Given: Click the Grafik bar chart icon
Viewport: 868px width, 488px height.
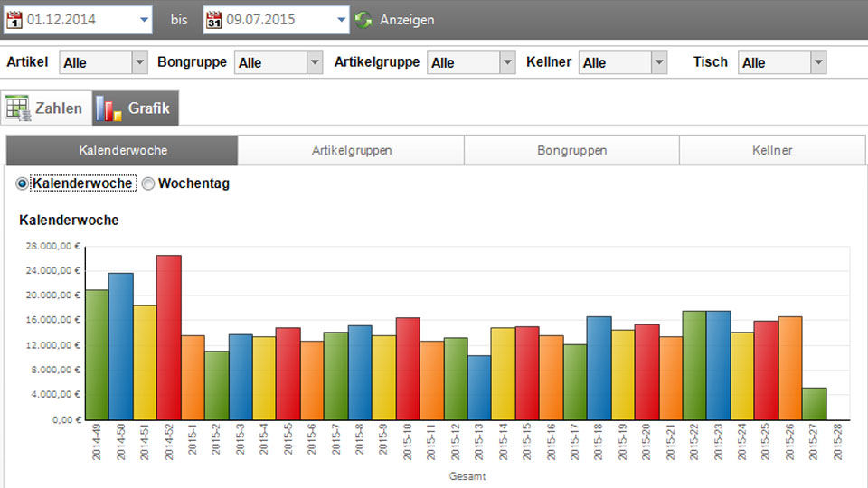Looking at the screenshot, I should 109,108.
